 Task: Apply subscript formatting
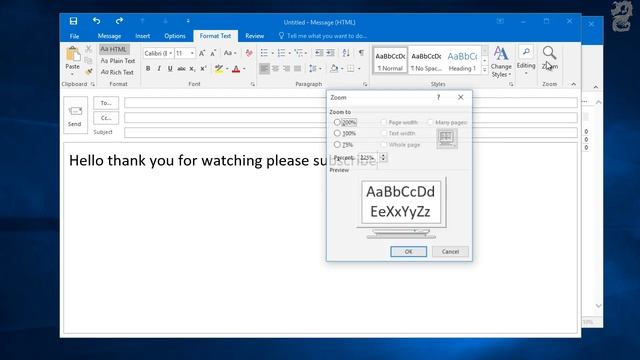tap(192, 69)
